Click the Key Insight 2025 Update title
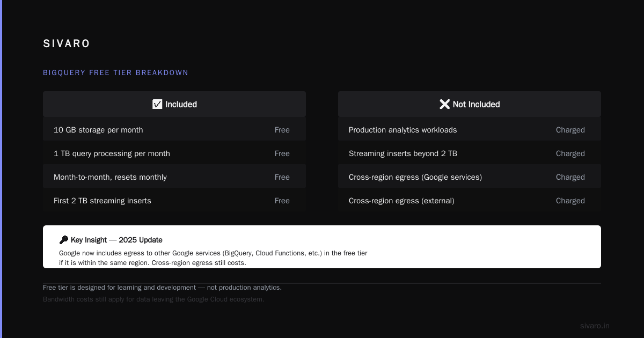644x338 pixels. (x=116, y=240)
